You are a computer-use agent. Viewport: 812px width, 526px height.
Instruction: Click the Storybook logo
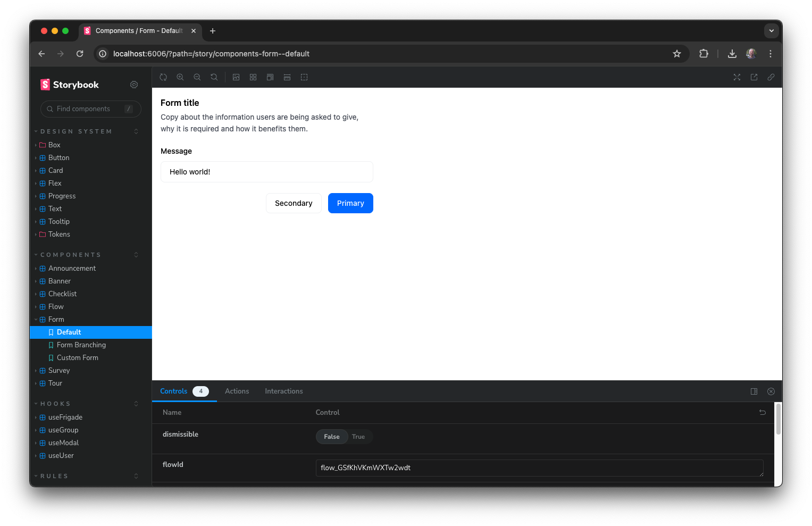coord(70,85)
